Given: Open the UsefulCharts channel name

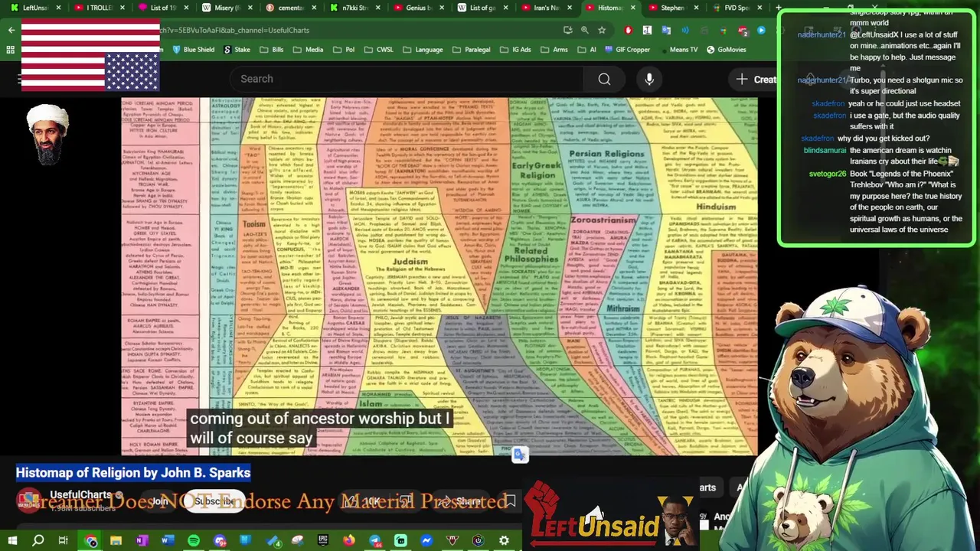Looking at the screenshot, I should 80,496.
